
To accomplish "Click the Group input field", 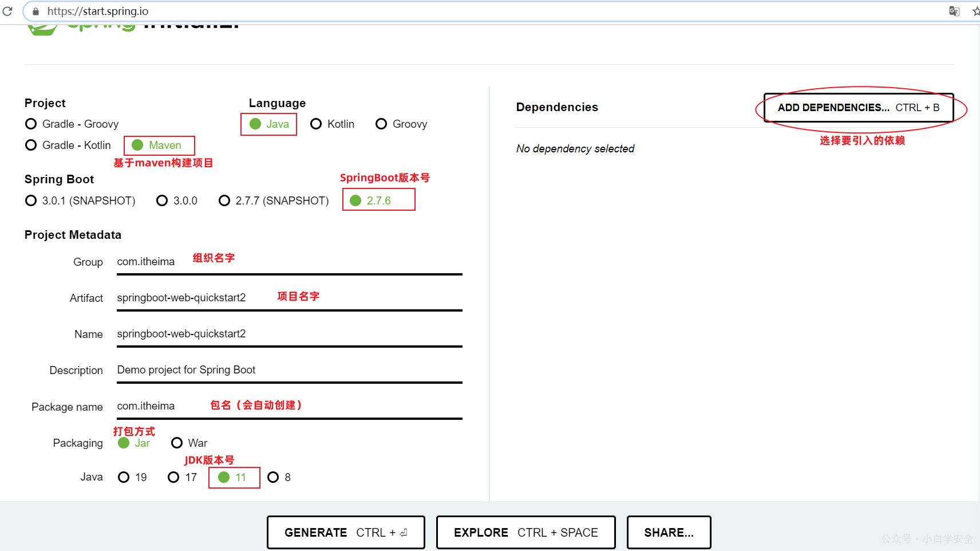I will [x=290, y=262].
